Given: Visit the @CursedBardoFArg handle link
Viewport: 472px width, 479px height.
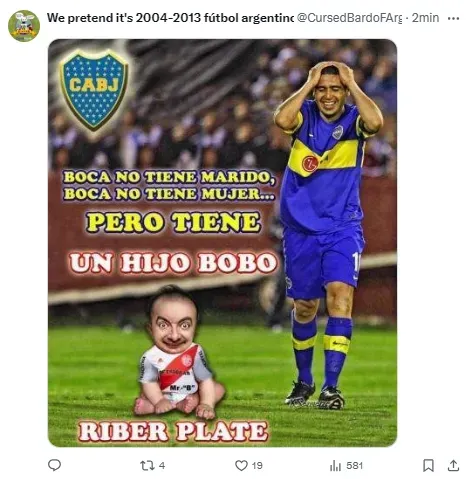Looking at the screenshot, I should pos(349,18).
